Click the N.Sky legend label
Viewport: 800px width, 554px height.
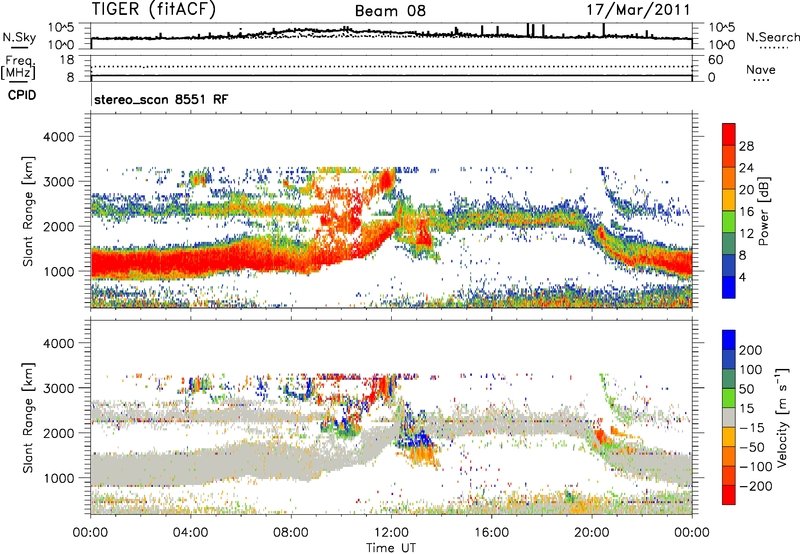19,37
